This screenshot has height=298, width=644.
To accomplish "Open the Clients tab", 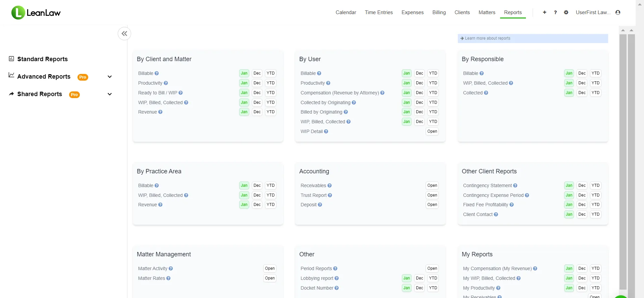I will tap(462, 12).
